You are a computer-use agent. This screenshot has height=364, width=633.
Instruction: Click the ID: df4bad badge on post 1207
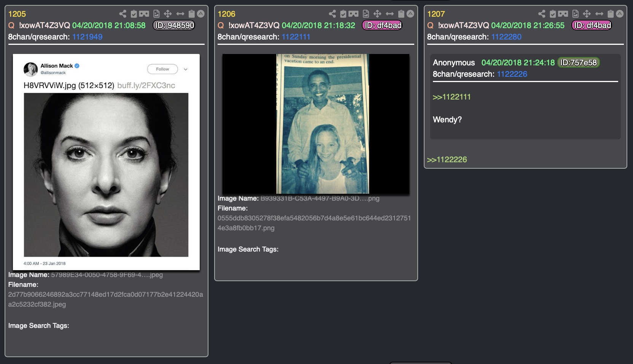[x=592, y=25]
